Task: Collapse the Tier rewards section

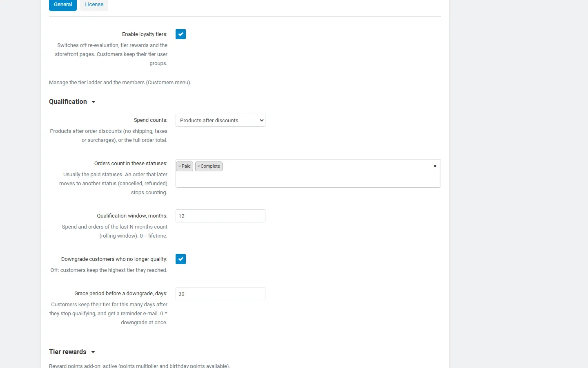Action: pyautogui.click(x=72, y=352)
